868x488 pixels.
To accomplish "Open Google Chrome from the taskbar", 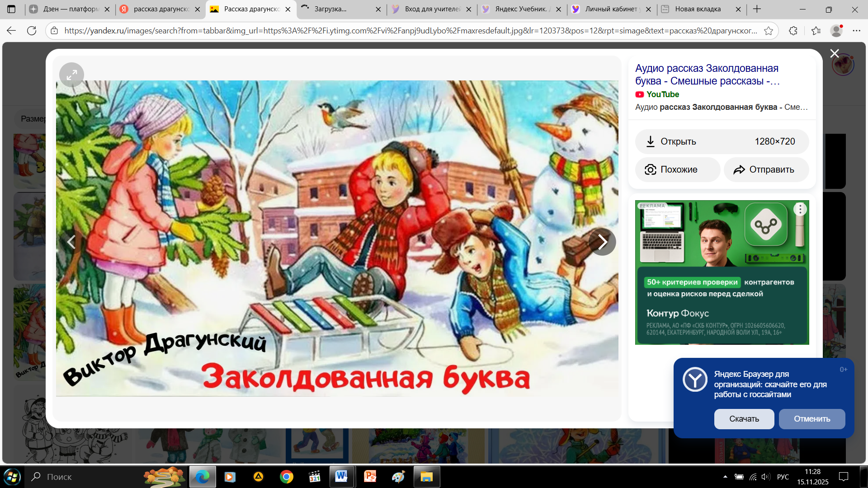I will pos(286,477).
